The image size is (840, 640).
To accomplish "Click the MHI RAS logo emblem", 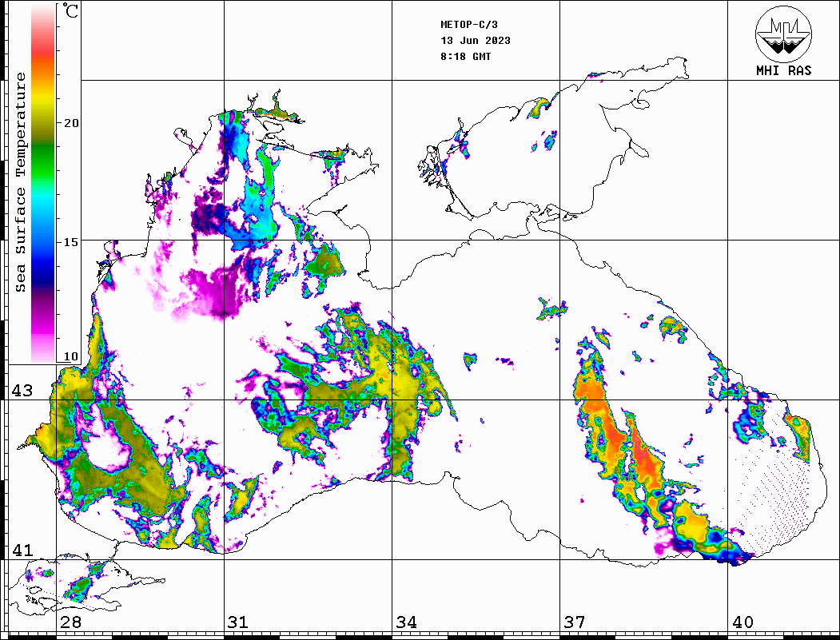I will pos(783,34).
